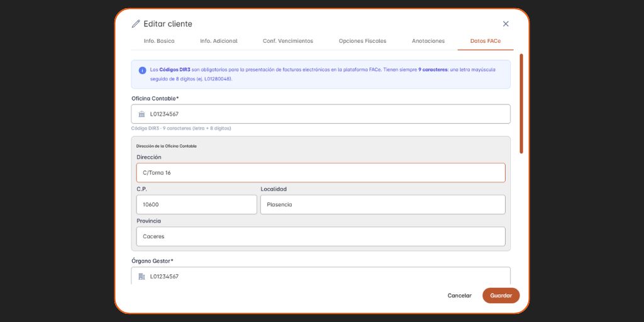Open the Info. Adicional tab

[x=218, y=41]
